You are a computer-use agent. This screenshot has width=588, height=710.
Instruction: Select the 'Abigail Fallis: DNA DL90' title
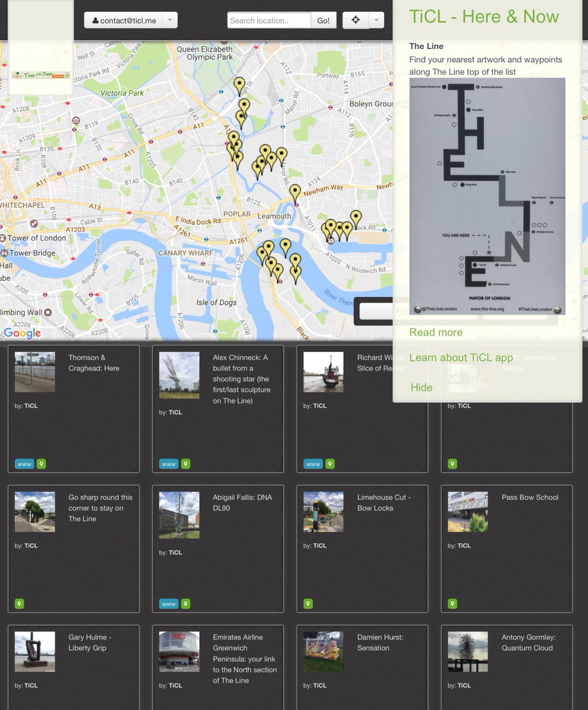tap(243, 503)
